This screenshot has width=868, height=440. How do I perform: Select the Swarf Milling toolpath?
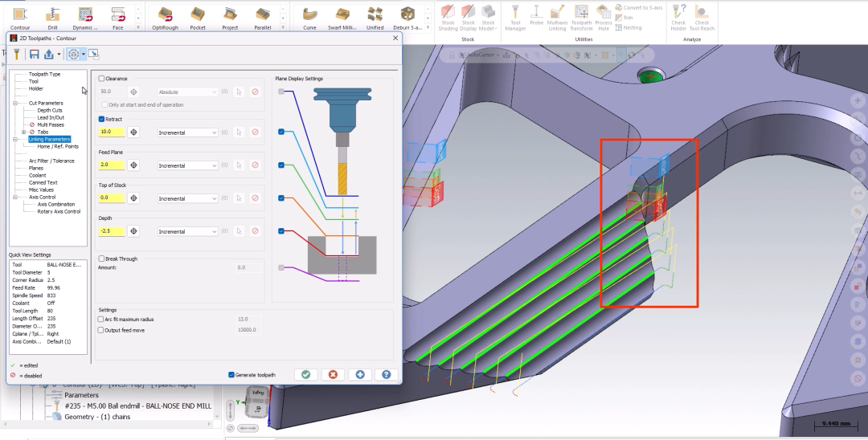[x=342, y=17]
